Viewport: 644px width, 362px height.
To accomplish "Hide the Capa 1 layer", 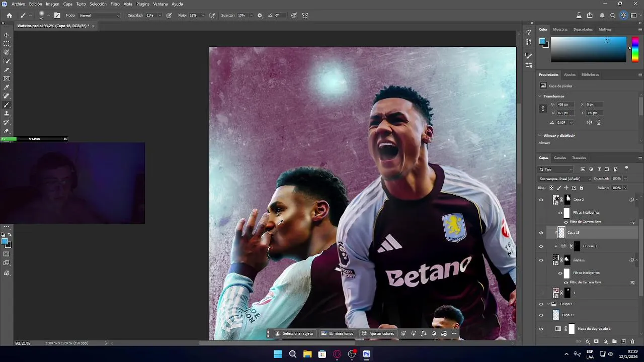I will tap(541, 260).
